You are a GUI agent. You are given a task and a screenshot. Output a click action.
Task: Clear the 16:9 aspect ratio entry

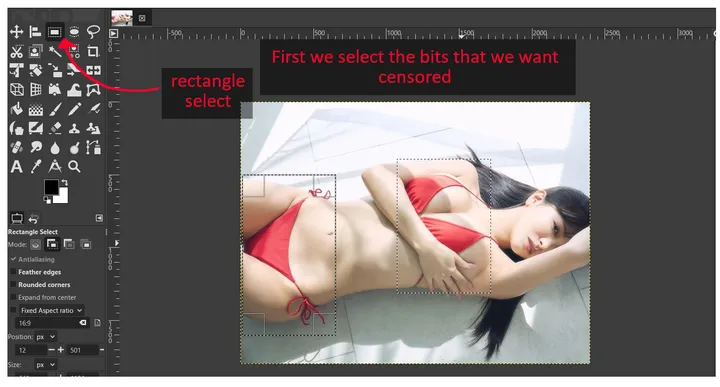(83, 323)
